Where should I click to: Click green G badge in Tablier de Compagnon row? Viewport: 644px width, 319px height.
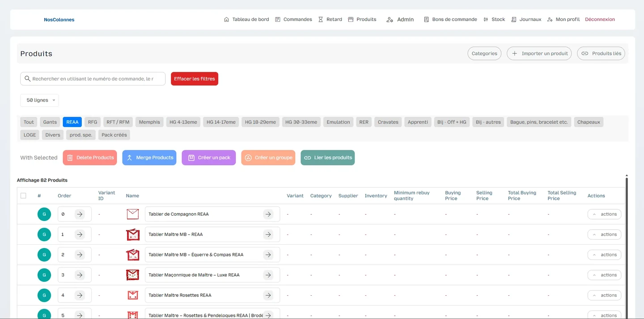point(44,214)
